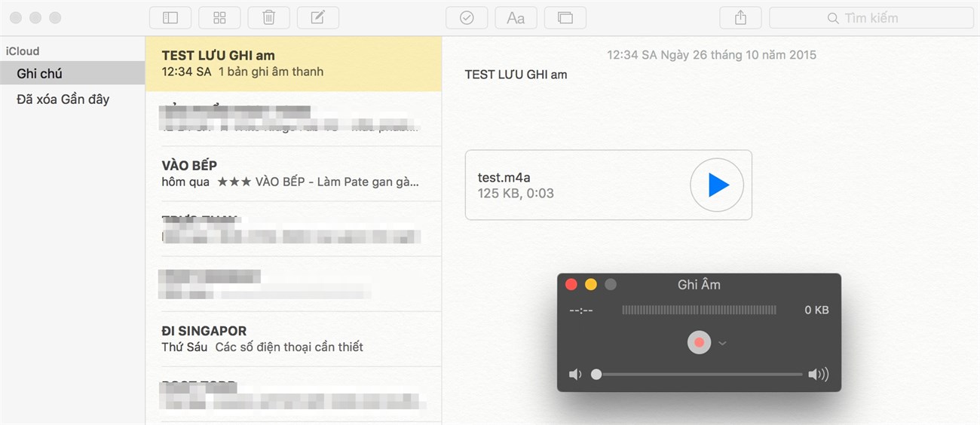This screenshot has width=980, height=425.
Task: Close the Ghi Âm window
Action: pyautogui.click(x=571, y=284)
